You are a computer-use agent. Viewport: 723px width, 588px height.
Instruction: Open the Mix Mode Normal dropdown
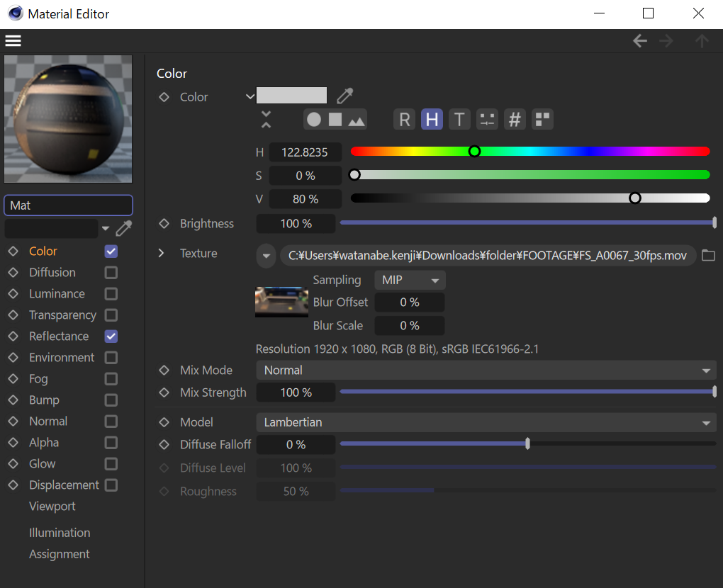tap(486, 371)
